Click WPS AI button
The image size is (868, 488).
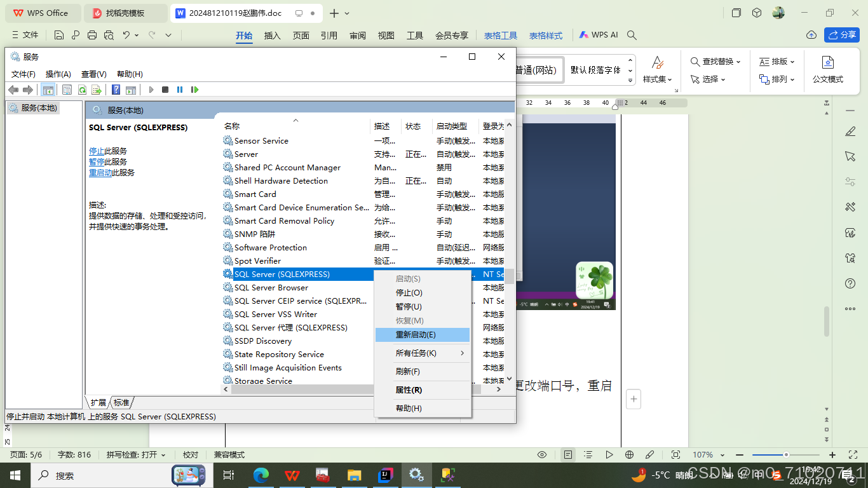point(597,35)
